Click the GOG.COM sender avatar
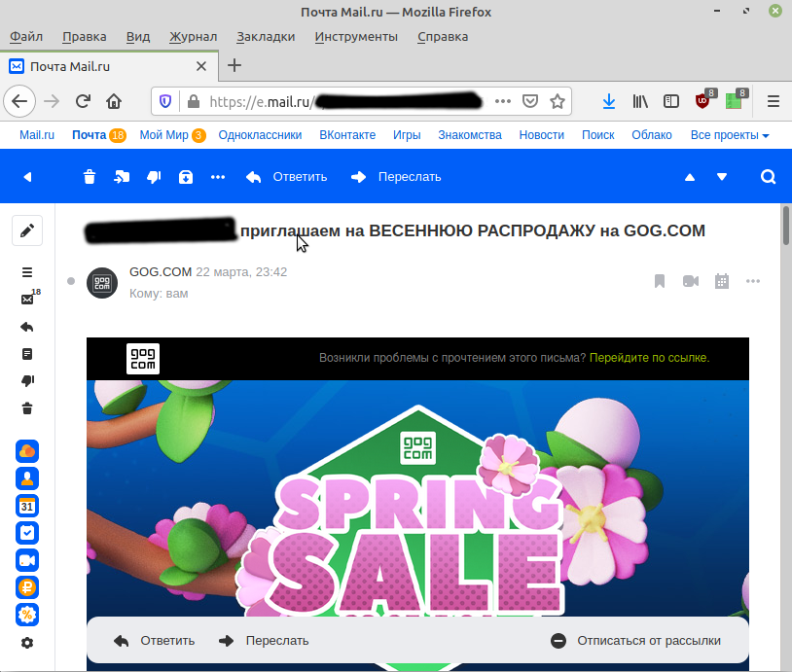This screenshot has width=792, height=672. click(102, 283)
